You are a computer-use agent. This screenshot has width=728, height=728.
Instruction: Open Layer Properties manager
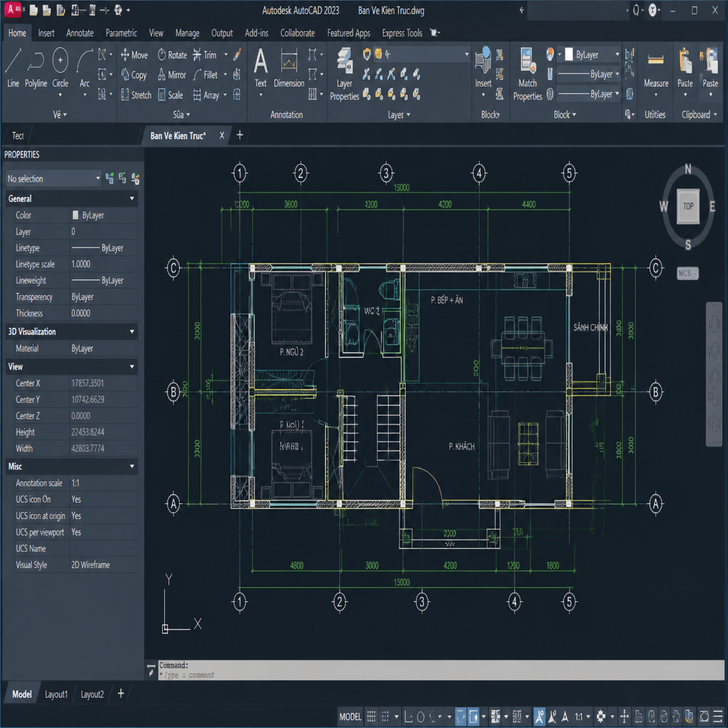point(345,74)
